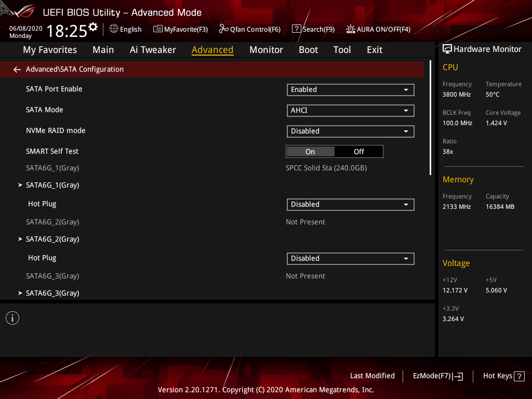Click SPCC Solid Sta (240.0GB) text
Image resolution: width=532 pixels, height=399 pixels.
tap(326, 168)
